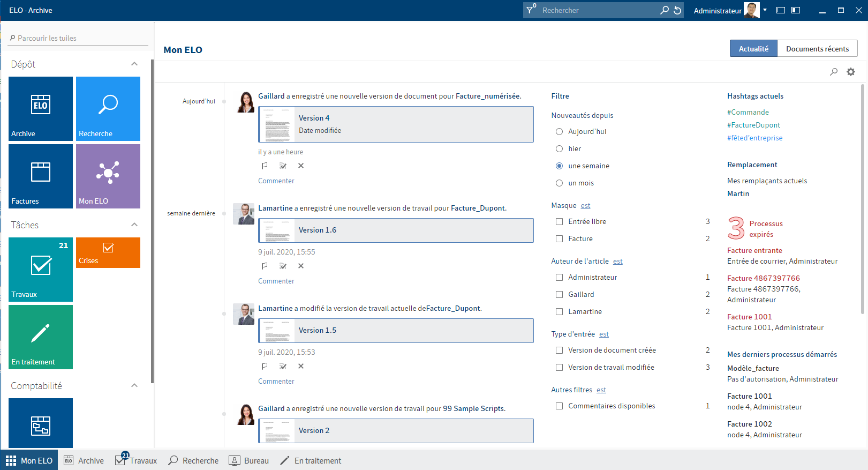This screenshot has height=470, width=868.
Task: Open the Recherche tile
Action: 108,109
